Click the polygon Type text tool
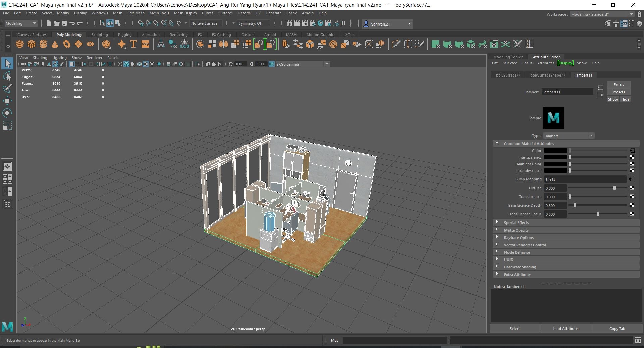Image resolution: width=644 pixels, height=348 pixels. tap(133, 44)
